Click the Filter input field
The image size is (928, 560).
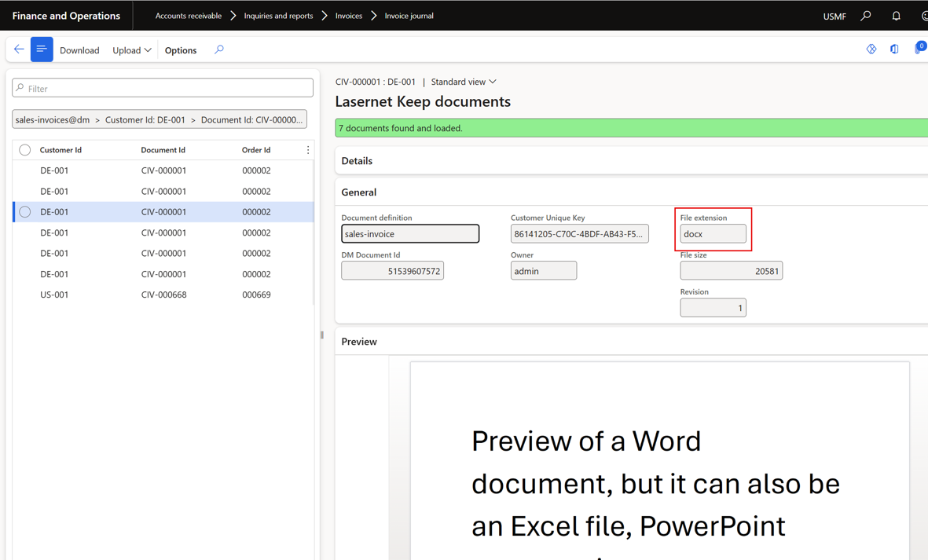163,88
